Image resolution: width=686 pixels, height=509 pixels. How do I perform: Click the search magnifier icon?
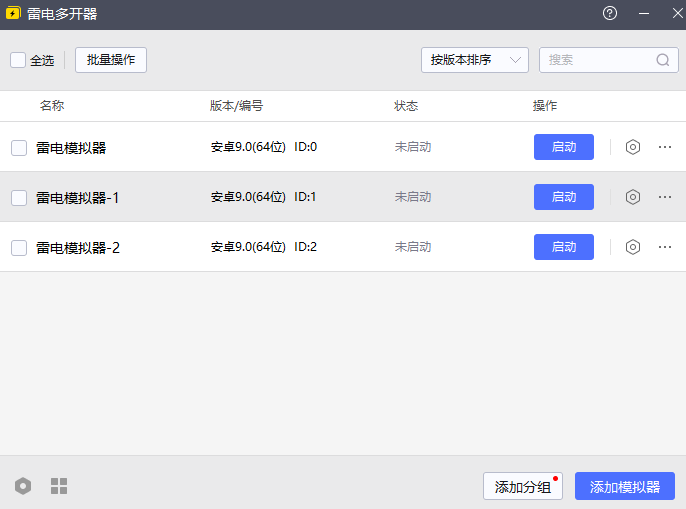coord(663,60)
